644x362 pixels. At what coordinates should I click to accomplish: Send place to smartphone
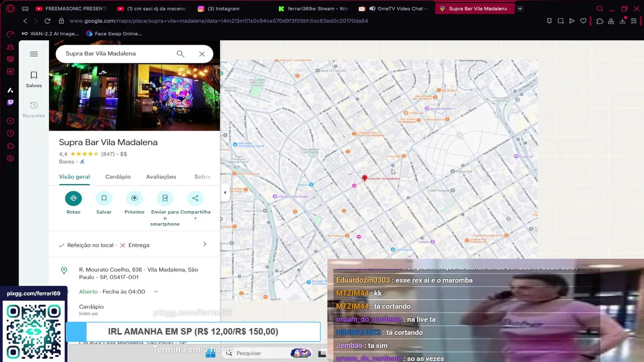point(165,209)
